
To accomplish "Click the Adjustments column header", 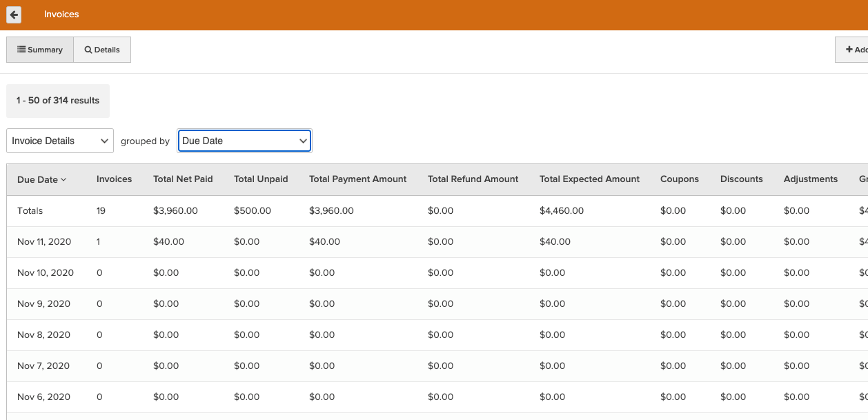I will click(x=811, y=179).
